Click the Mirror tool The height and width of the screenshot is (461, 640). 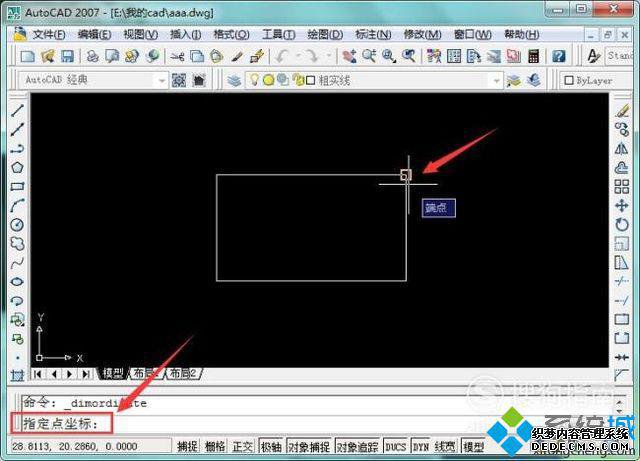622,149
